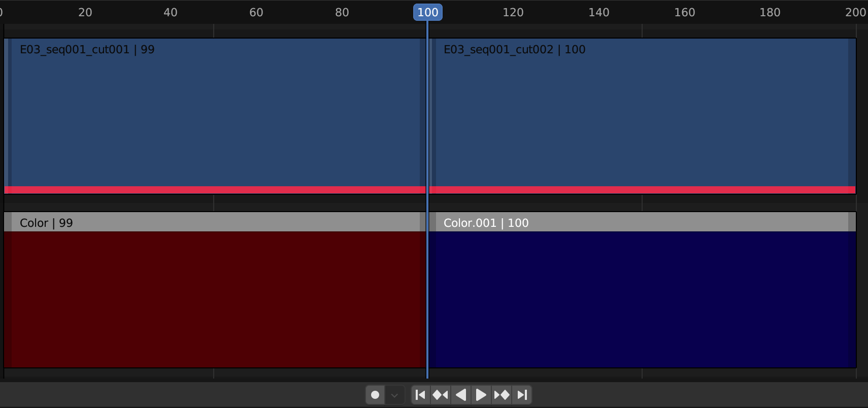Click frame 20 on the timeline ruler

coord(85,12)
